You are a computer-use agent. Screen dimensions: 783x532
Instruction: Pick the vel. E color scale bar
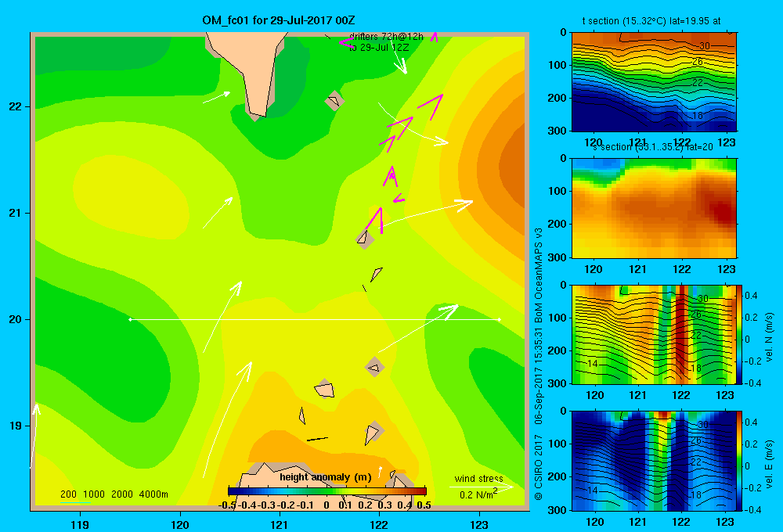click(740, 461)
